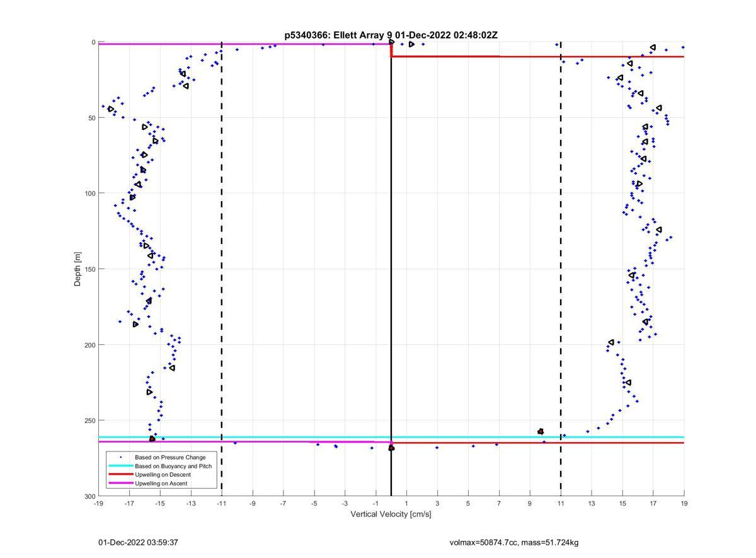Click legend entry "Based on Pressure Change"
The image size is (756, 558).
pyautogui.click(x=170, y=457)
